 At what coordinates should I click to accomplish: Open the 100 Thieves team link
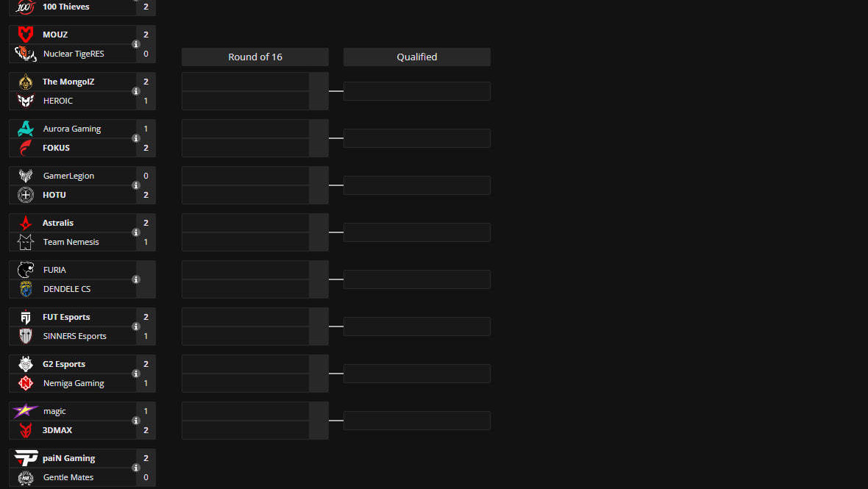pyautogui.click(x=66, y=7)
